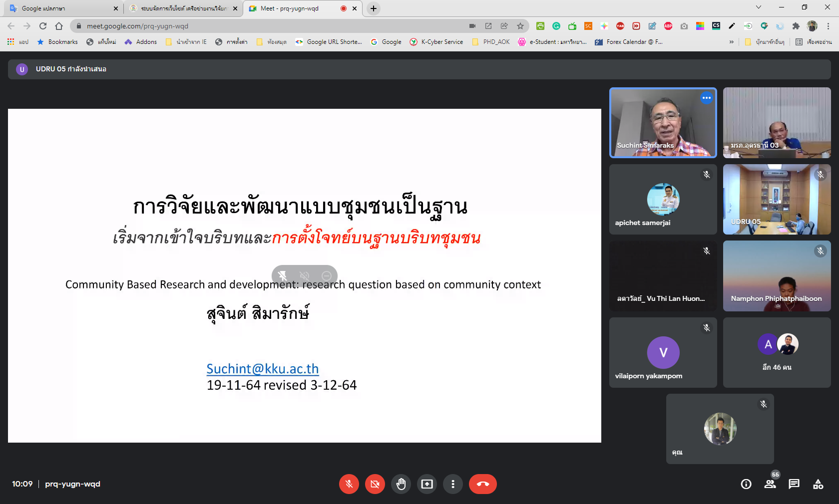Open the Activities panel icon
This screenshot has height=504, width=839.
click(818, 484)
